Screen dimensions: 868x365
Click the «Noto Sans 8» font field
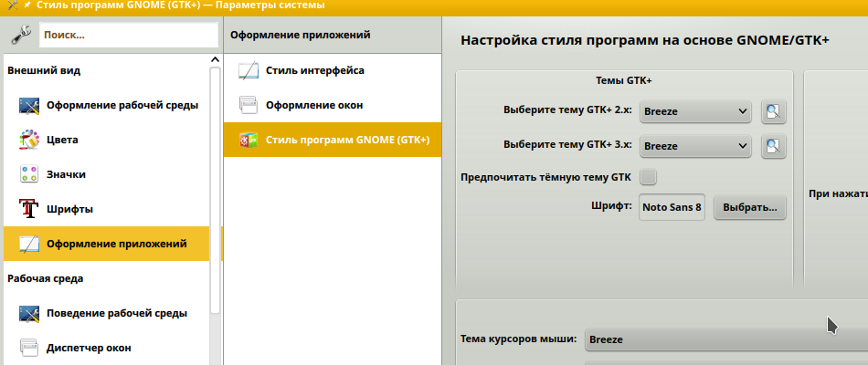[672, 207]
